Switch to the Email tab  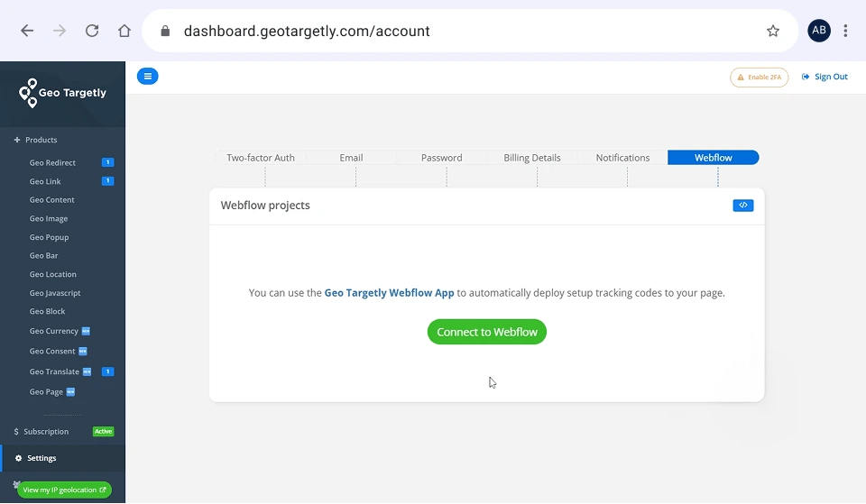[x=351, y=158]
